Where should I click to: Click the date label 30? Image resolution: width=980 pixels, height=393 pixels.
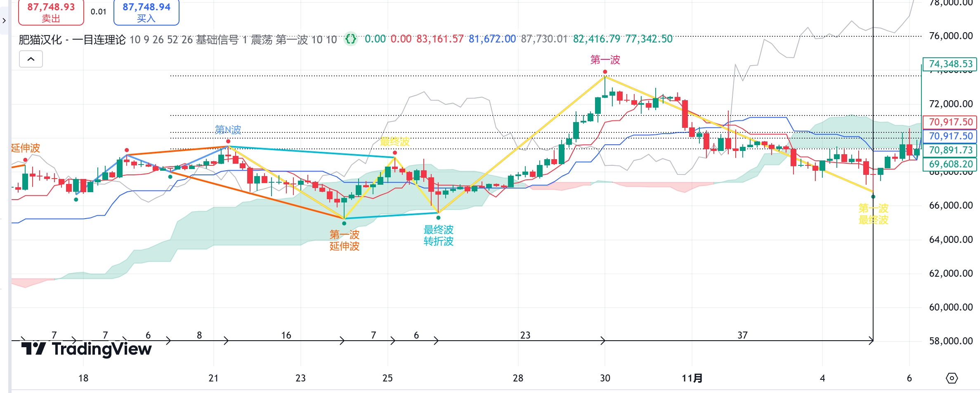pyautogui.click(x=605, y=378)
